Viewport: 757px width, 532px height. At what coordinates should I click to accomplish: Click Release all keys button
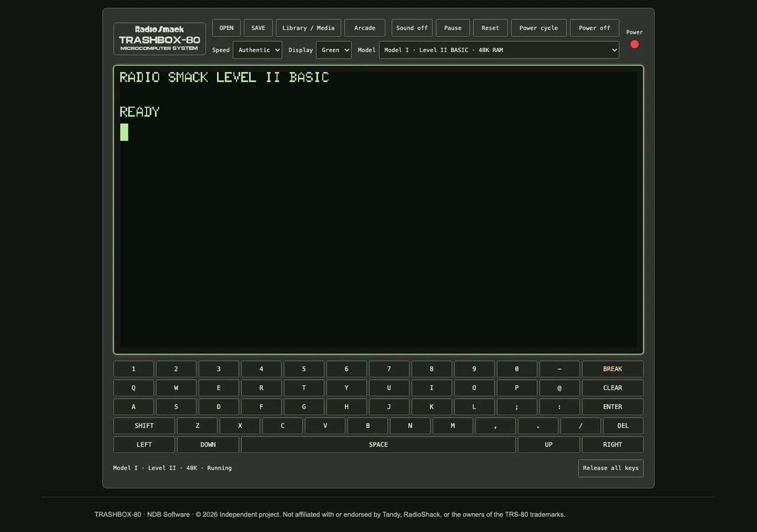[611, 468]
